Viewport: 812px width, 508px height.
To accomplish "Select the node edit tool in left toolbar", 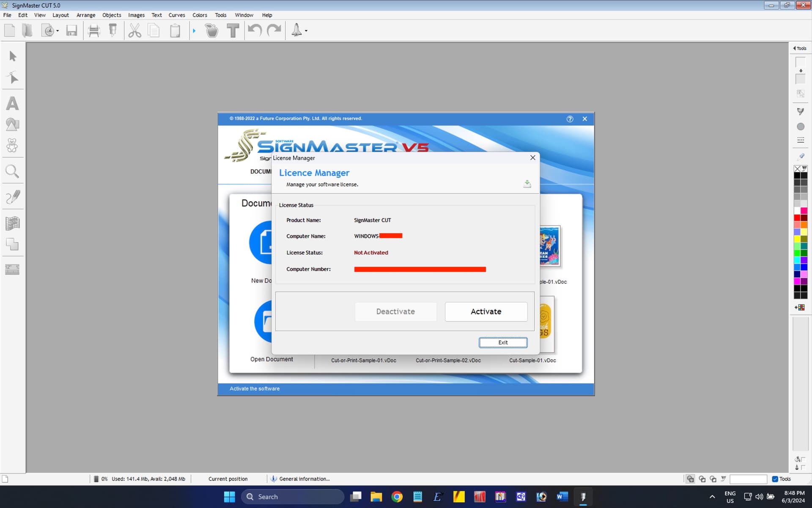I will click(13, 77).
